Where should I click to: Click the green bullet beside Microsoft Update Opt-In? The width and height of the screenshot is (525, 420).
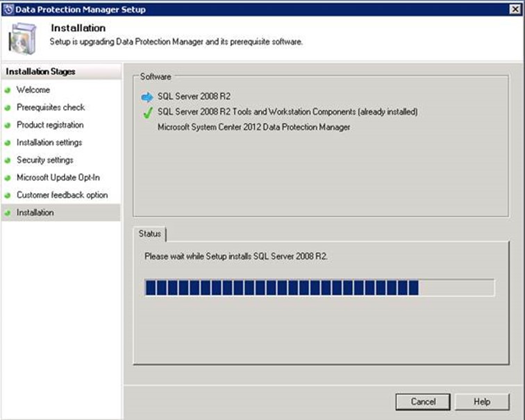8,178
